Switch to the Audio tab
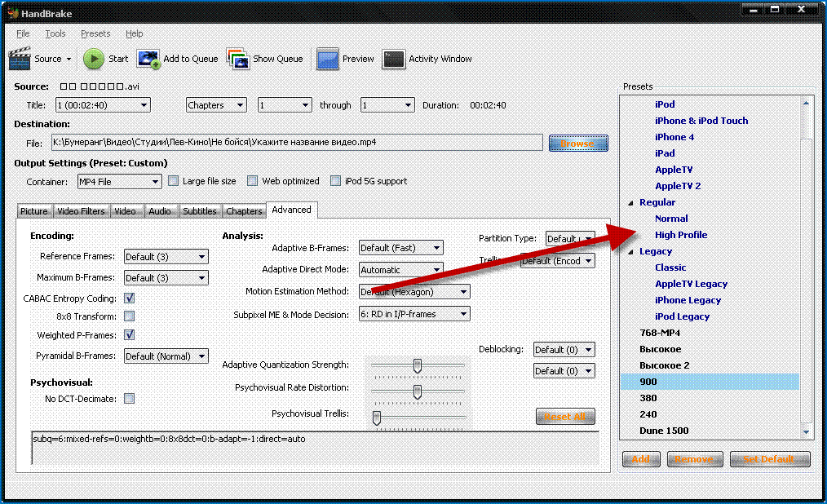This screenshot has height=504, width=827. tap(160, 211)
